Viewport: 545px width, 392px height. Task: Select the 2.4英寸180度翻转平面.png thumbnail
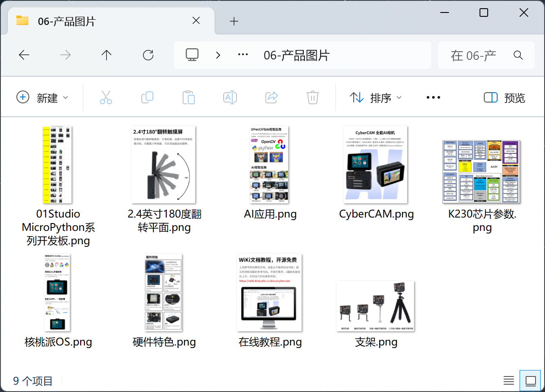point(164,165)
